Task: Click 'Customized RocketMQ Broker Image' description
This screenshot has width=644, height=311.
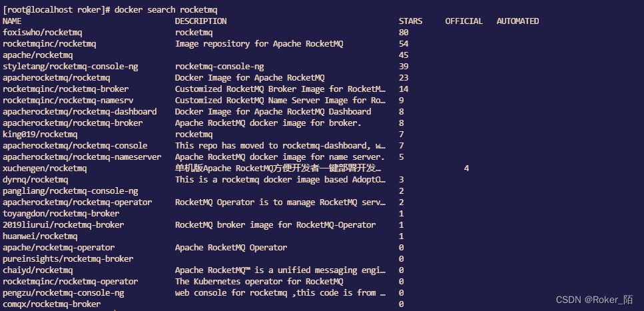Action: coord(280,89)
